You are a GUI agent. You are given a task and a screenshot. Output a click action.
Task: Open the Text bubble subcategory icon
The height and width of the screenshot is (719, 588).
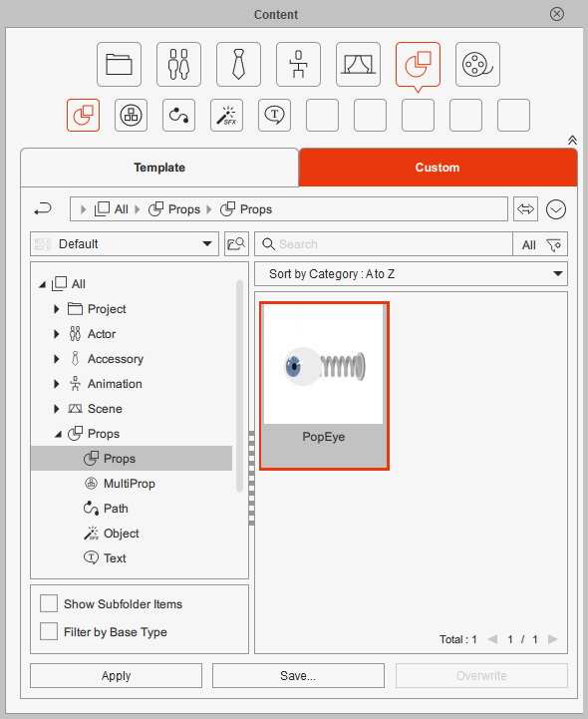tap(274, 115)
